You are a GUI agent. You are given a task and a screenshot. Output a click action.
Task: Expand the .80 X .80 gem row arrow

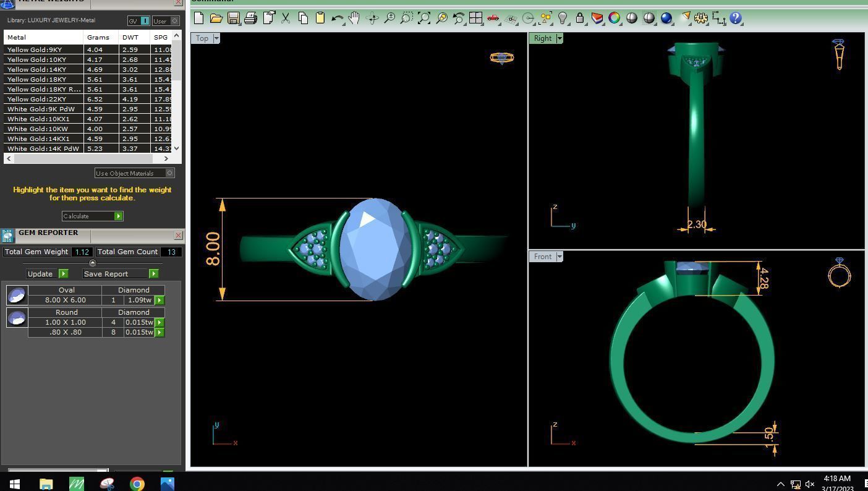coord(160,333)
